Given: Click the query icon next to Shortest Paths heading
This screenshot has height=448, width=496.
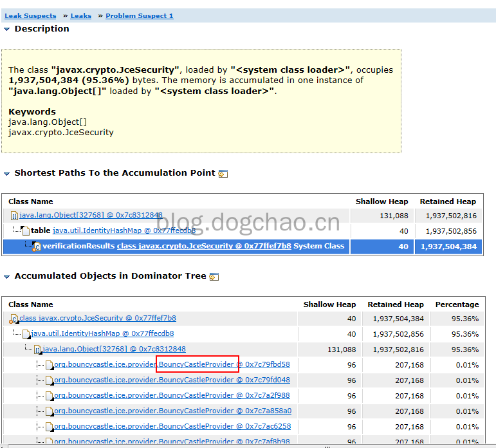Looking at the screenshot, I should [x=223, y=174].
